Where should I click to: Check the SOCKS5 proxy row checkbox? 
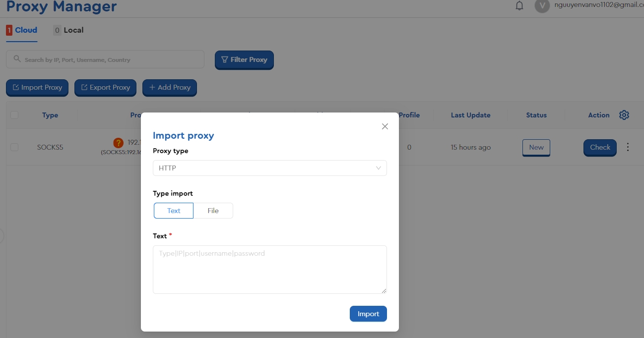click(x=14, y=147)
